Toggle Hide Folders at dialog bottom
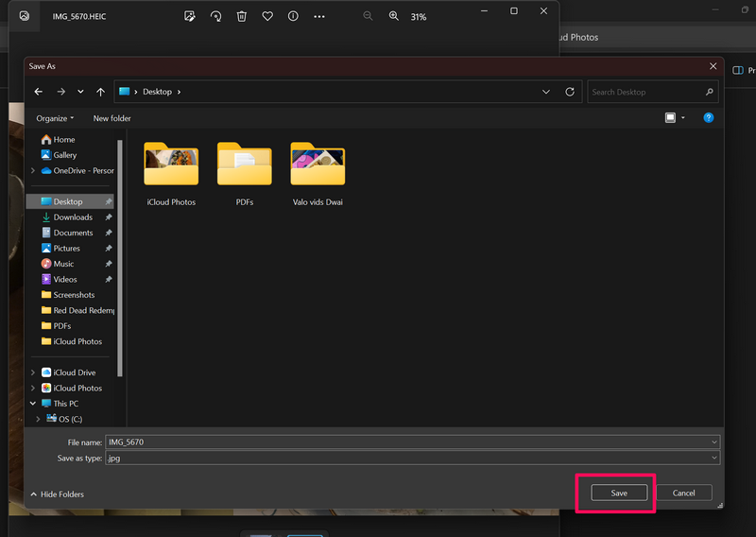Viewport: 756px width, 537px height. (57, 494)
